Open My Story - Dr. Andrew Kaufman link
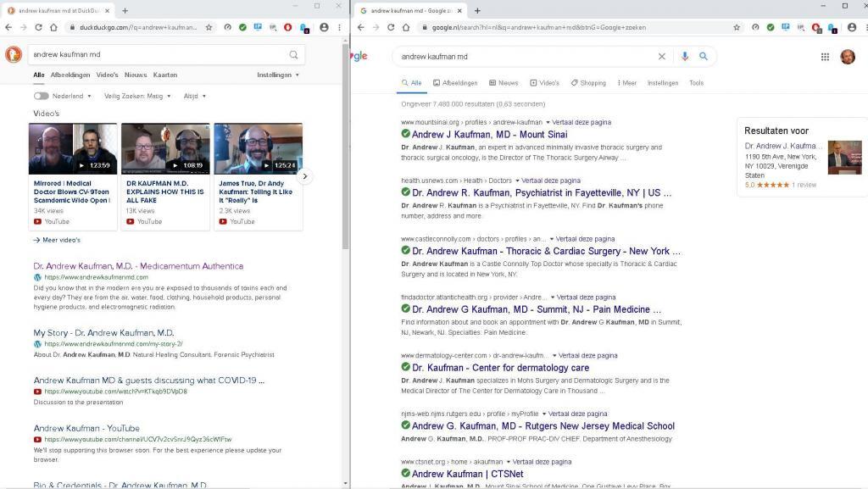This screenshot has width=868, height=489. point(103,333)
